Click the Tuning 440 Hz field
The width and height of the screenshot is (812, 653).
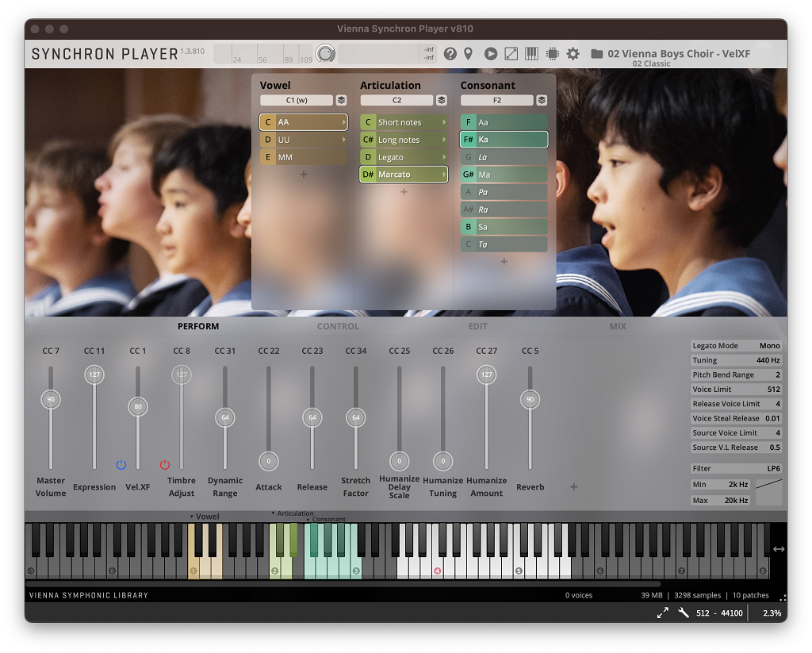[736, 360]
